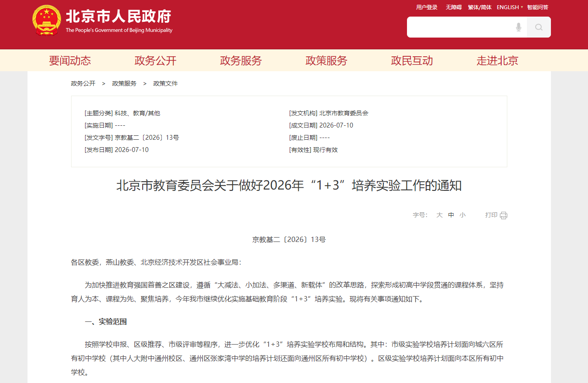Set font size to 中 (medium)
This screenshot has height=383, width=588.
click(x=451, y=215)
